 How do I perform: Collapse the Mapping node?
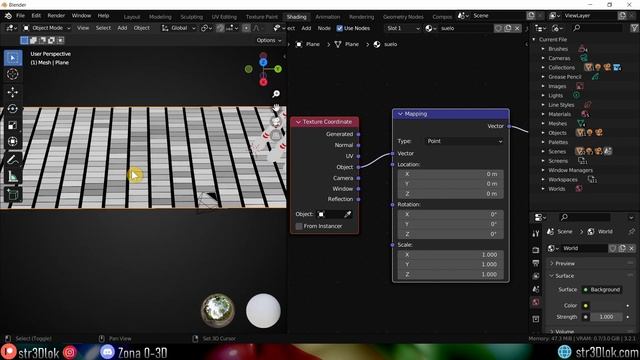tap(400, 114)
